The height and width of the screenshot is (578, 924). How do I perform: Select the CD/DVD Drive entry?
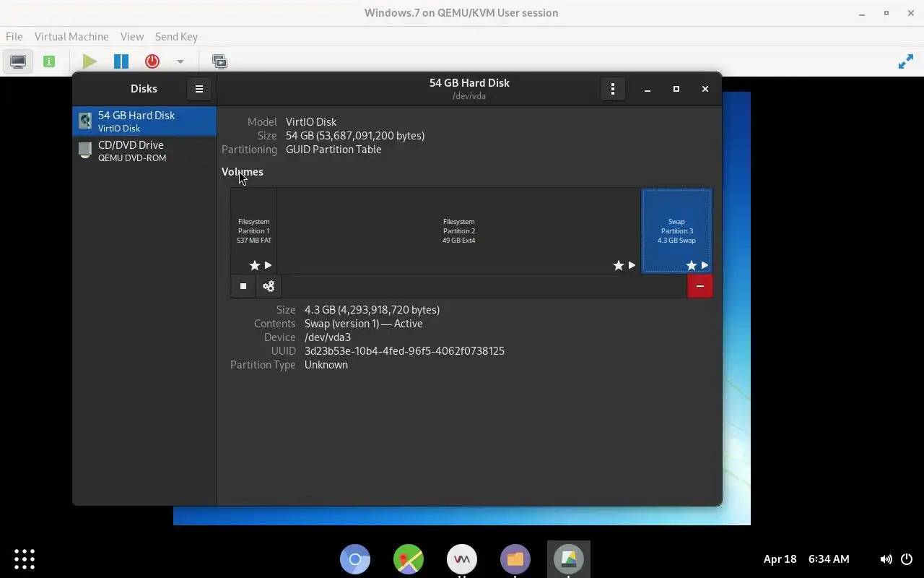coord(144,151)
